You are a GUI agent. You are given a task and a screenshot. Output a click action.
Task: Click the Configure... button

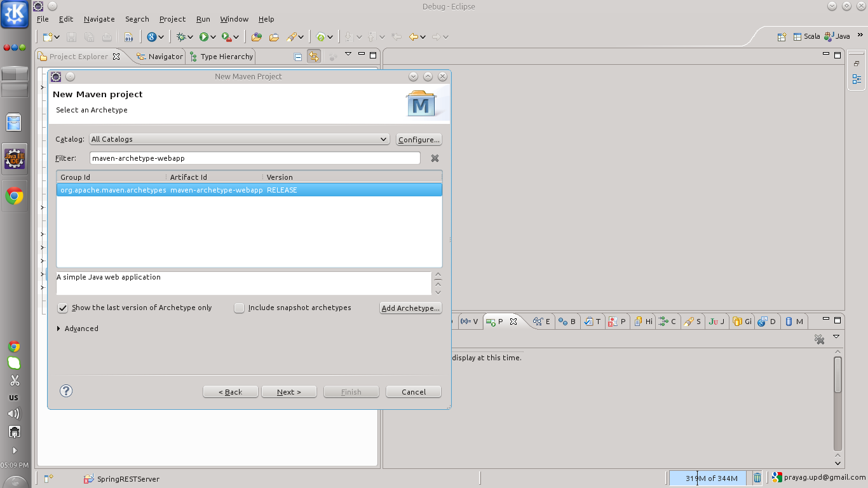(x=419, y=139)
